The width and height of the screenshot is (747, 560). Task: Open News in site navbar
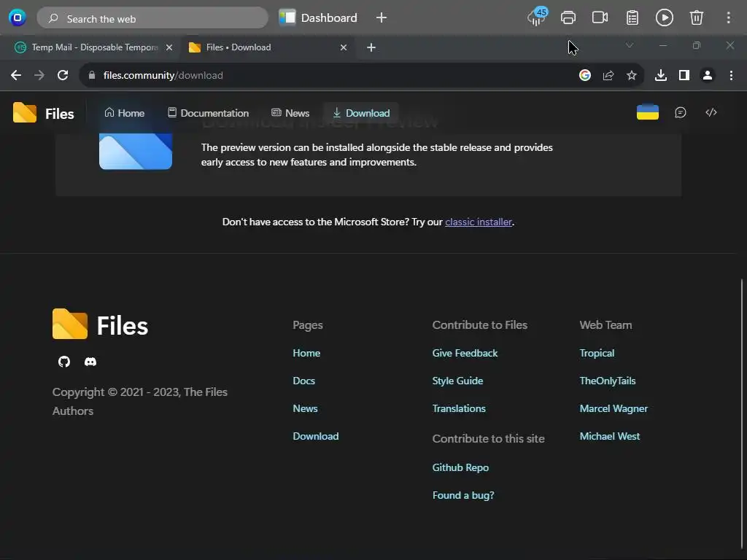coord(290,113)
